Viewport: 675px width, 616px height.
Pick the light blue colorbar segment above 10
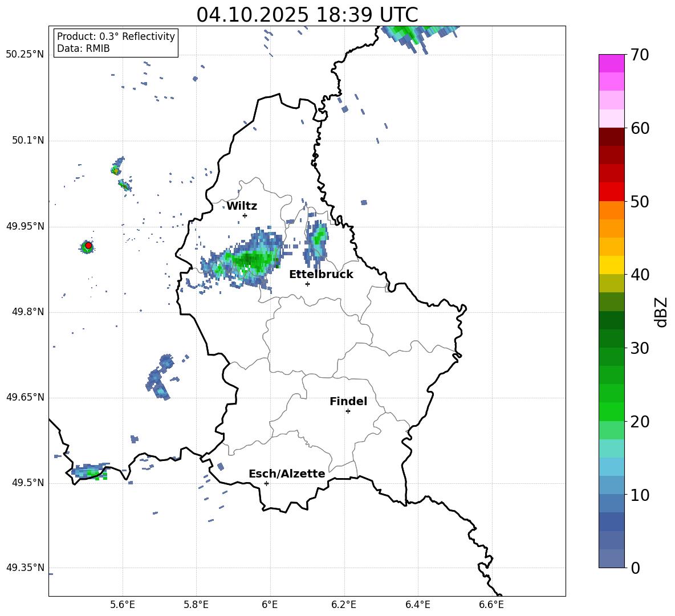tap(612, 484)
